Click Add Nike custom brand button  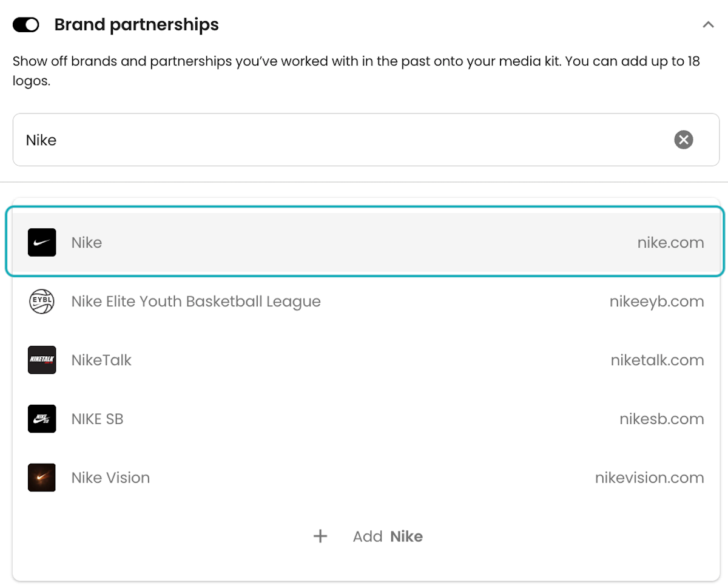click(x=368, y=536)
